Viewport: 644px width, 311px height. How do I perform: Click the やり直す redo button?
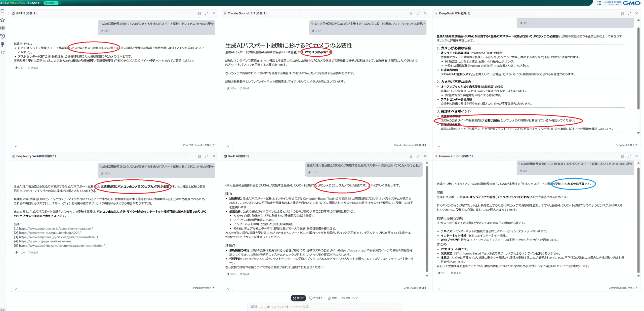point(316,298)
